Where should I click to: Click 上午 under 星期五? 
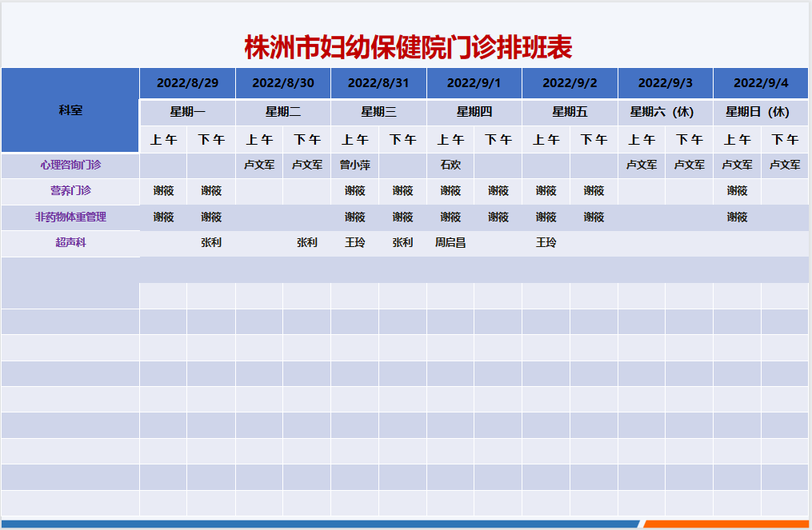pos(546,140)
